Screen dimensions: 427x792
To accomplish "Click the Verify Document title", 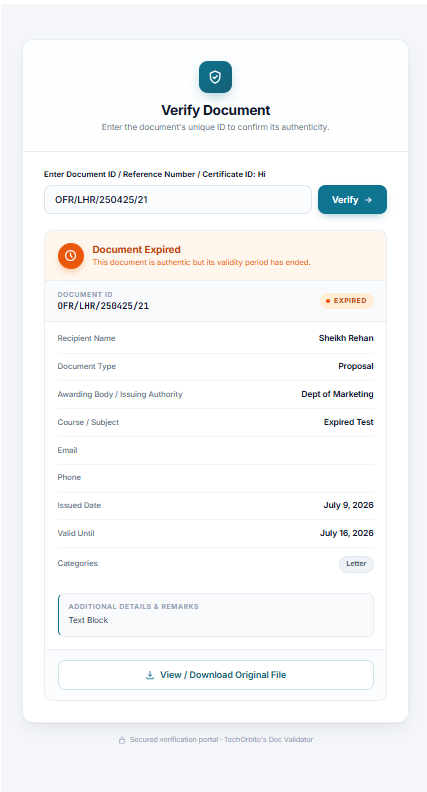I will [216, 110].
